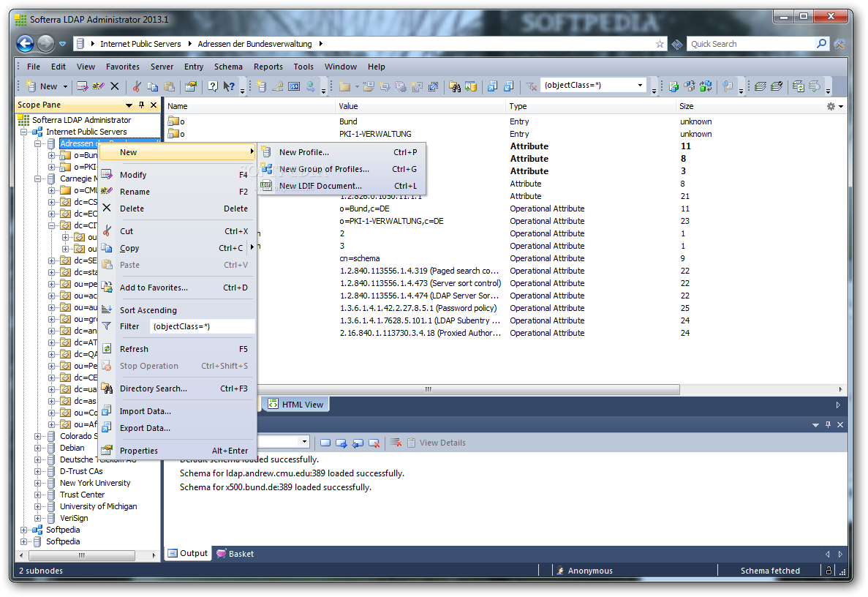
Task: Open the Output panel dropdown arrow
Action: pos(815,425)
